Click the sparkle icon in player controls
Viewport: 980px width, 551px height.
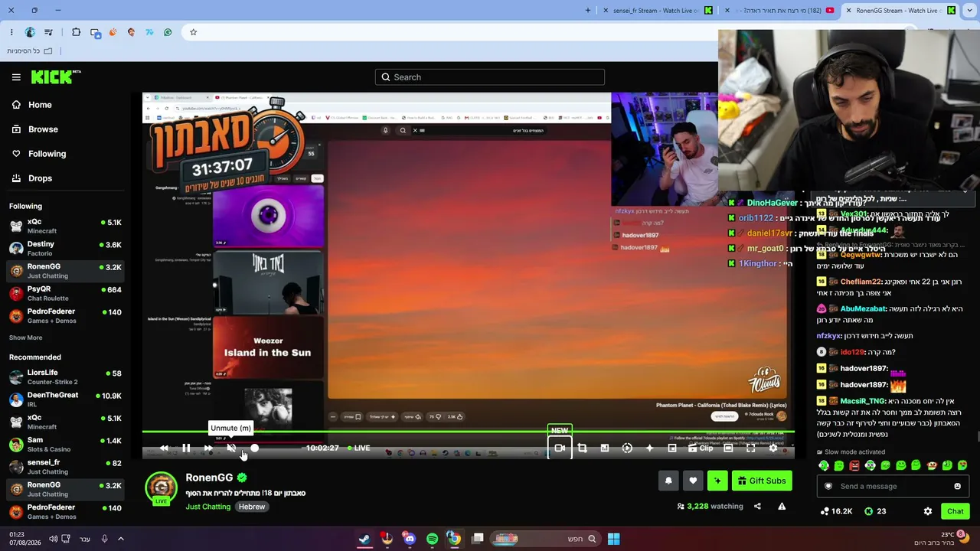(x=649, y=448)
